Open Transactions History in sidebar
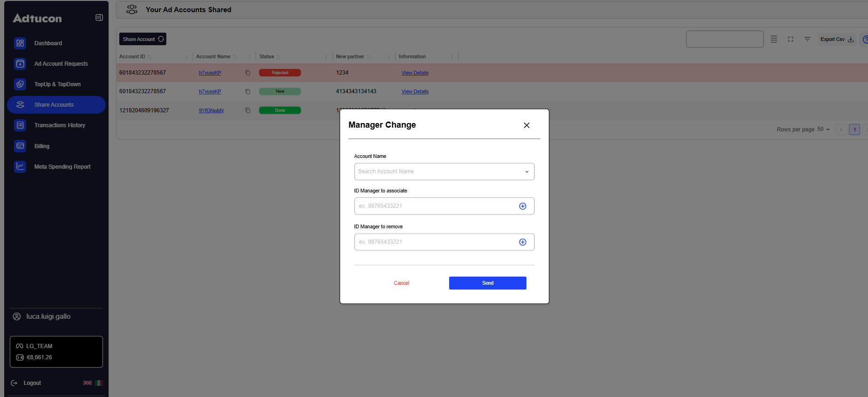This screenshot has width=868, height=397. click(60, 125)
